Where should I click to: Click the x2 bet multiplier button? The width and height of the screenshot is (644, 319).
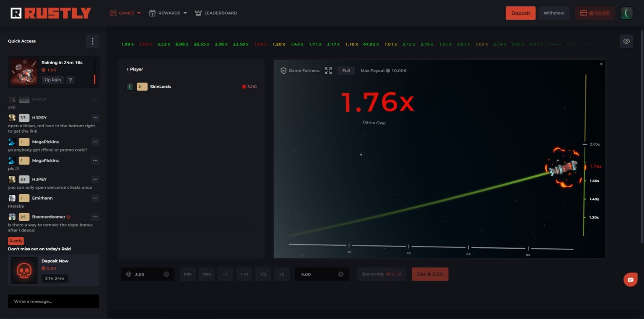pyautogui.click(x=282, y=274)
